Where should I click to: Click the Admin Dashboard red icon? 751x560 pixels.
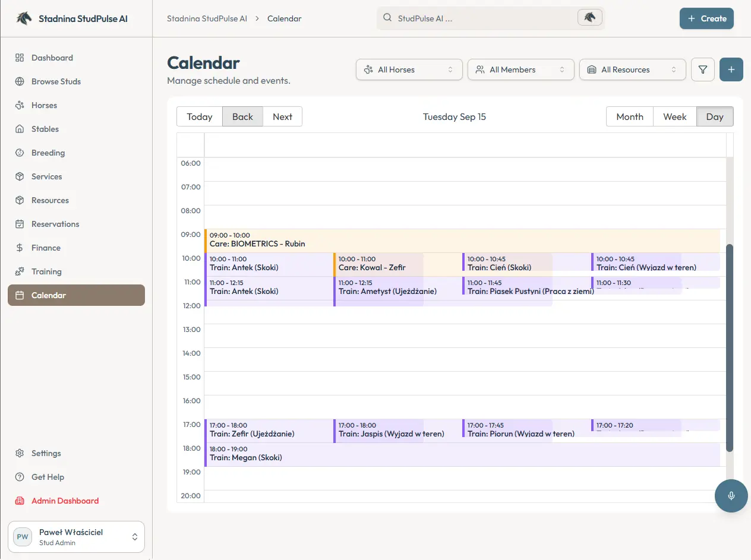[20, 501]
